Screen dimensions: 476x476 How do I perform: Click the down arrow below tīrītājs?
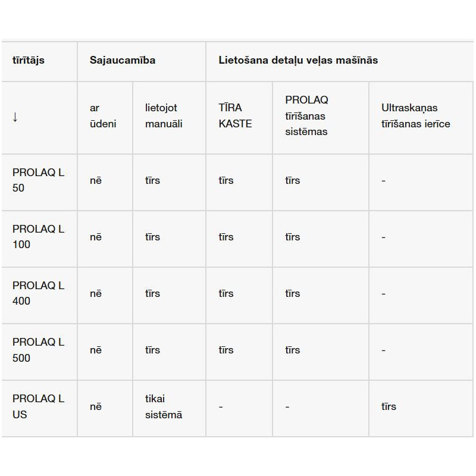(15, 117)
